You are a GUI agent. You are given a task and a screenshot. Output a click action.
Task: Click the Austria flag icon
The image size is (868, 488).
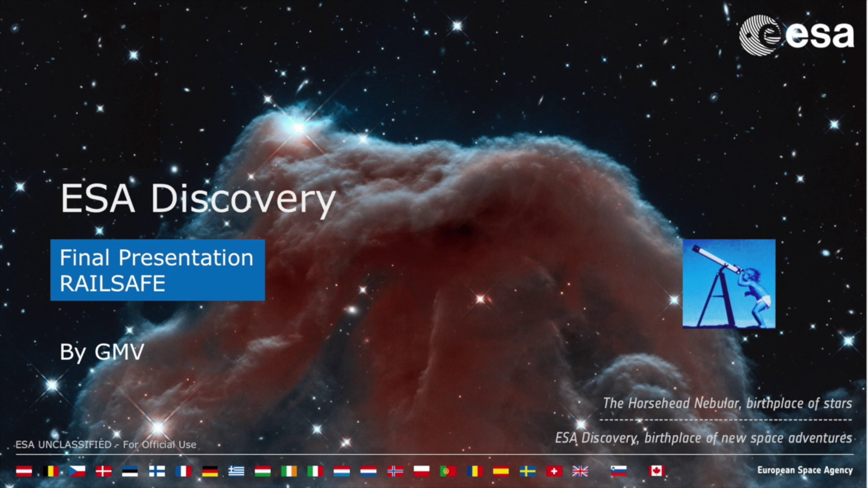24,471
